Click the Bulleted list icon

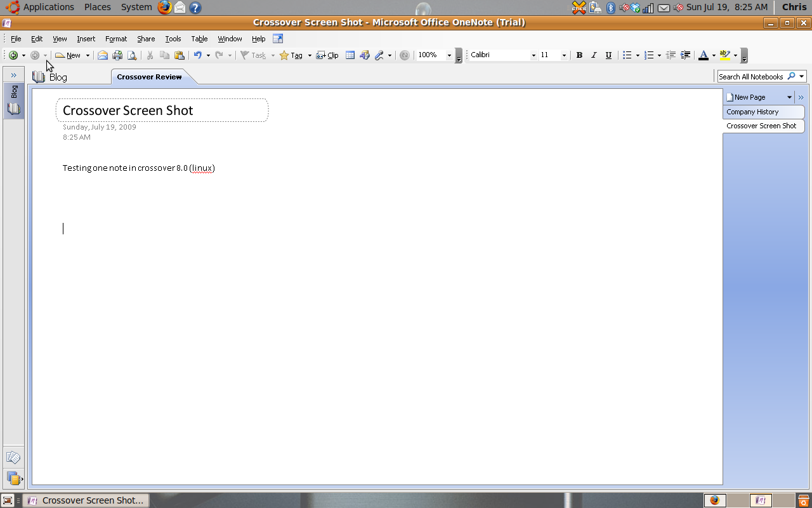[627, 55]
